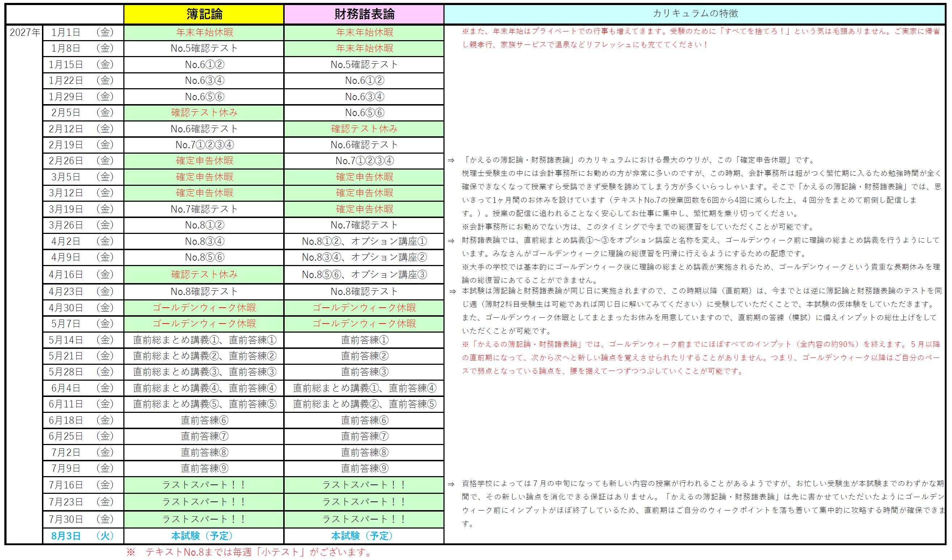
Task: Click 簿記論 確定申告休暇 cell on 2月26日
Action: pos(204,161)
